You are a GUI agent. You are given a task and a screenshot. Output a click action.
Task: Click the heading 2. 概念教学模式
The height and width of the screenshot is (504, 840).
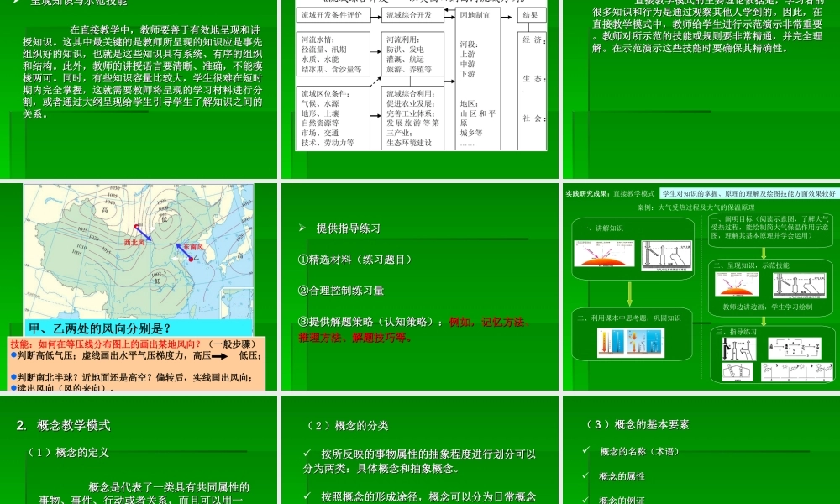[63, 425]
